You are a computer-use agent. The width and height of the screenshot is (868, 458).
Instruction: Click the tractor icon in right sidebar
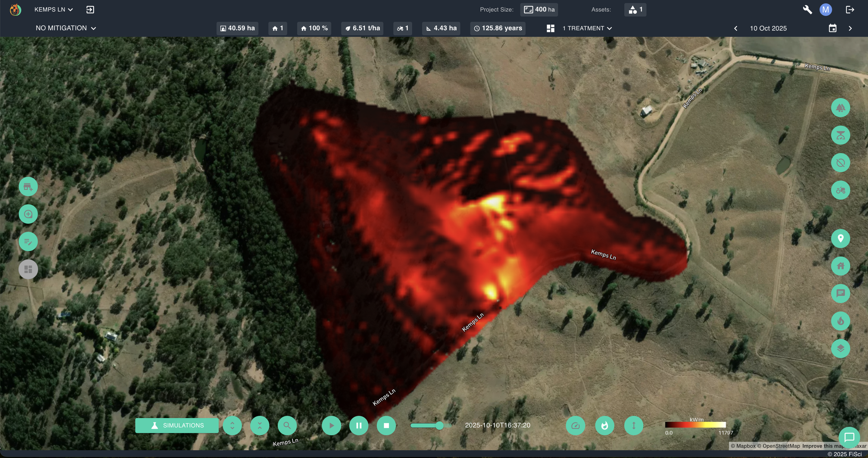coord(840,190)
